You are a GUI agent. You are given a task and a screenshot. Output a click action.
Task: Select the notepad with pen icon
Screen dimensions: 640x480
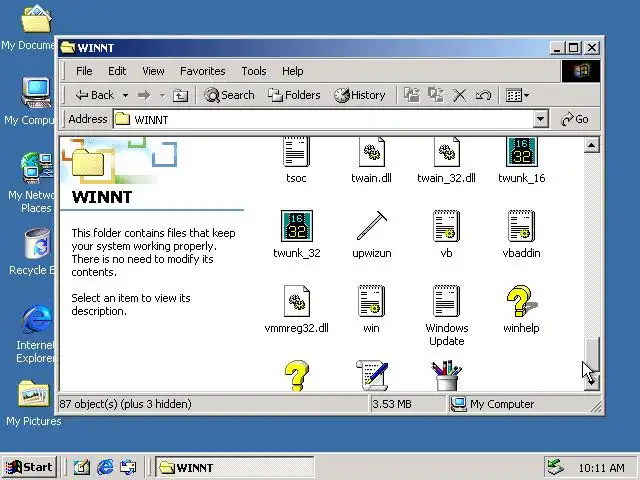[x=371, y=376]
